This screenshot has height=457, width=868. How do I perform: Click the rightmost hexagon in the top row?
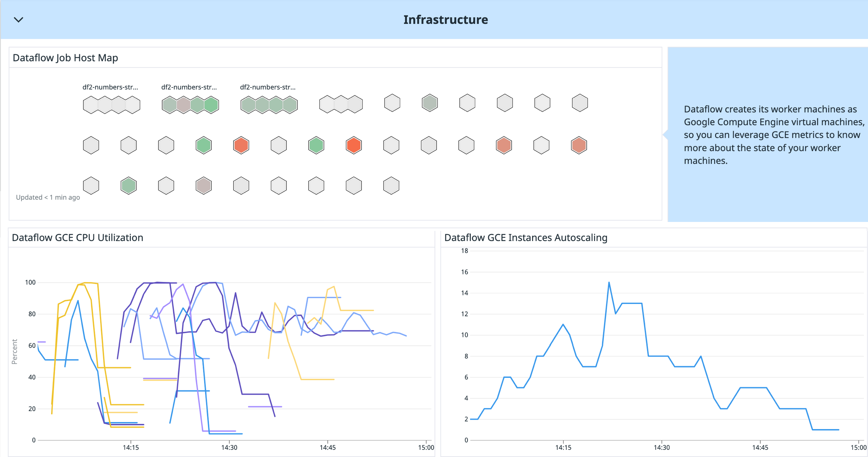click(579, 102)
